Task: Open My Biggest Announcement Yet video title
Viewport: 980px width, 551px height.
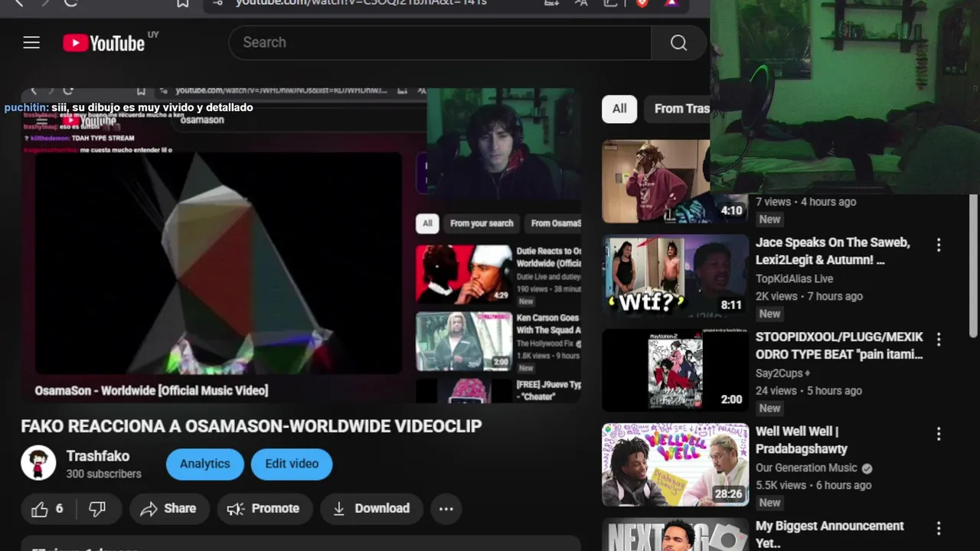Action: click(x=830, y=534)
